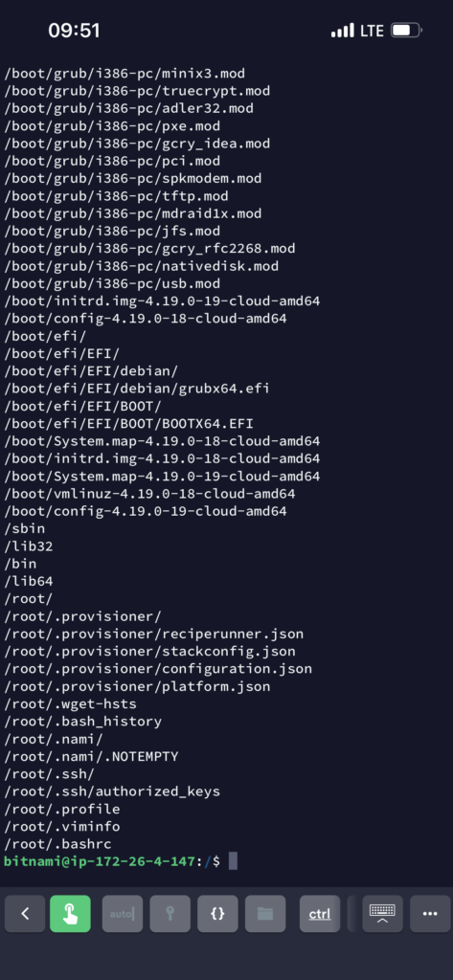
Task: Open the curly braces snippets button
Action: (x=217, y=914)
